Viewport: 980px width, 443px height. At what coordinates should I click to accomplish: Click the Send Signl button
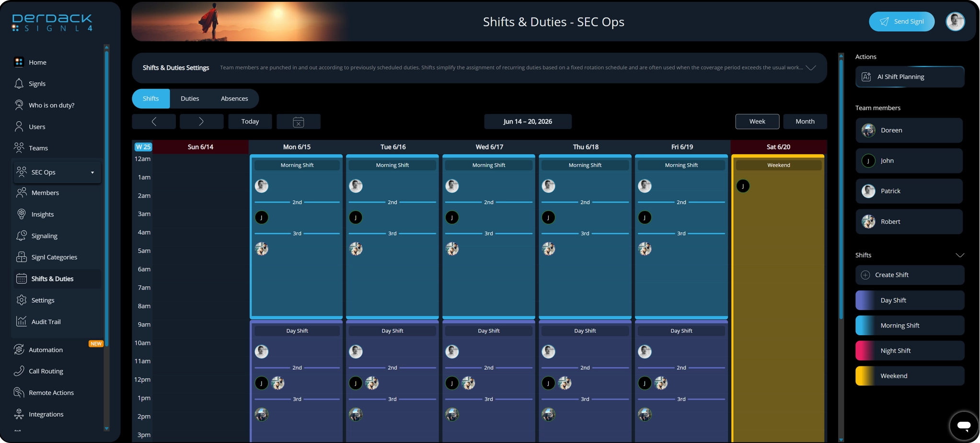[901, 22]
